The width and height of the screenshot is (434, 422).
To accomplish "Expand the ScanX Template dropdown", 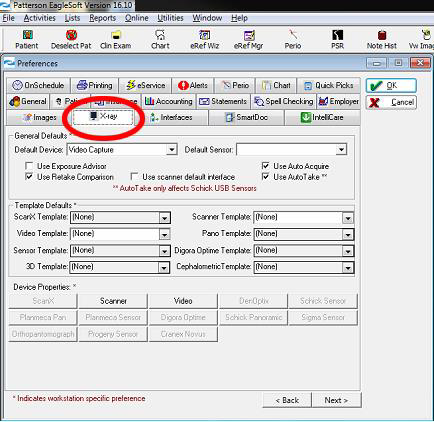I will (164, 218).
